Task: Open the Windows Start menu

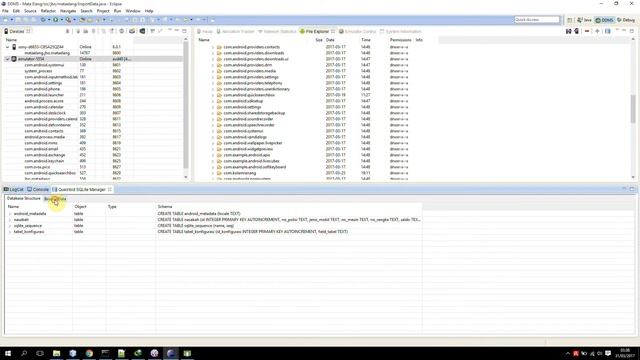Action: [x=8, y=353]
